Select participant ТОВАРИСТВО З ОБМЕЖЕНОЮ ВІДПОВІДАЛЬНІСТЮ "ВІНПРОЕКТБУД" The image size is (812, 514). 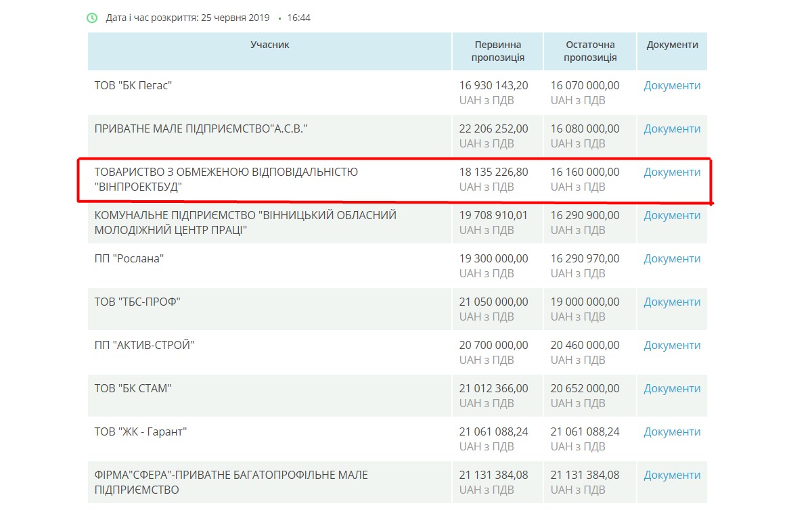[x=226, y=180]
